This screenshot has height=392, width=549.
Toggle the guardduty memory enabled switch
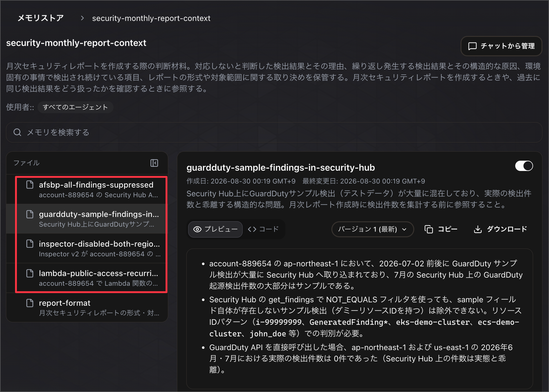[524, 166]
